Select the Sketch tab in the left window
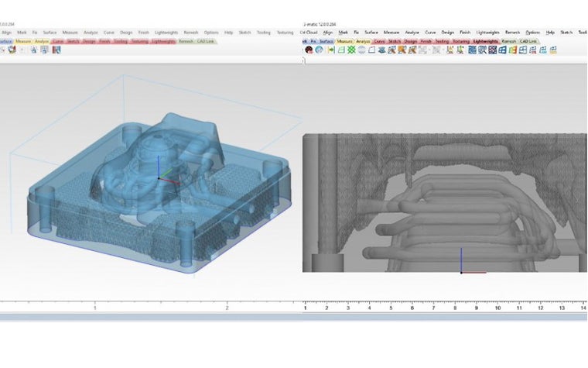 [x=73, y=40]
